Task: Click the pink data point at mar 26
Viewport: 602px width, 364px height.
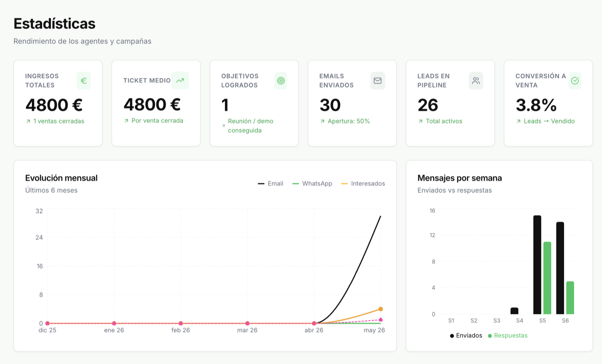Action: 247,323
